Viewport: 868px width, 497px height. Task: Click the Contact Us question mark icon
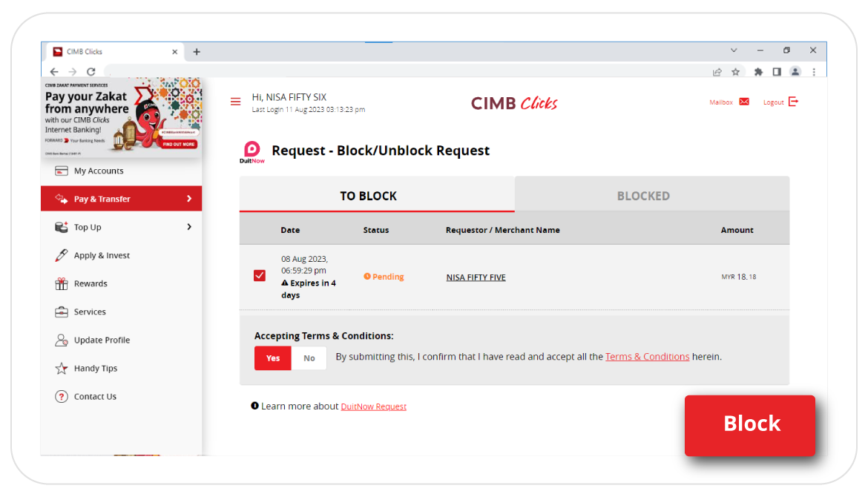point(62,397)
